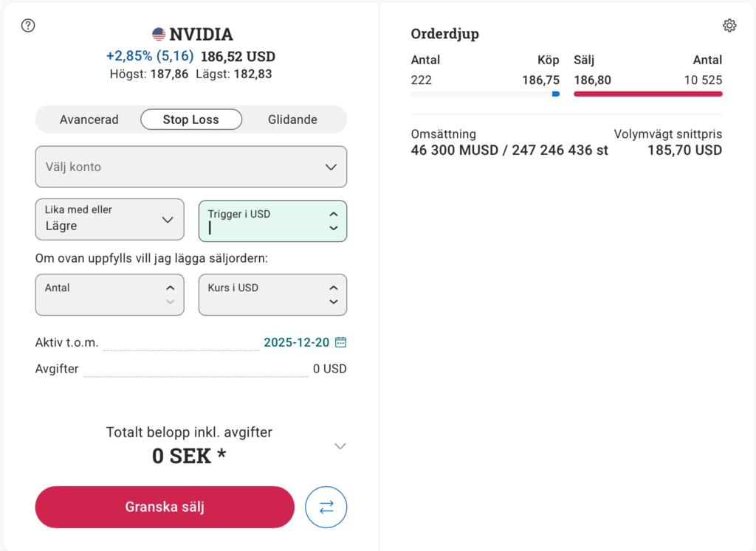Switch to Glidande order type

[293, 119]
